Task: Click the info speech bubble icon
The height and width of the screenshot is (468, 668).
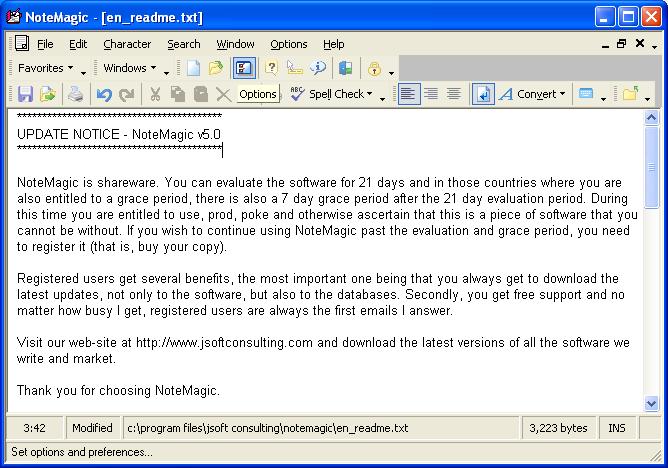Action: [318, 68]
